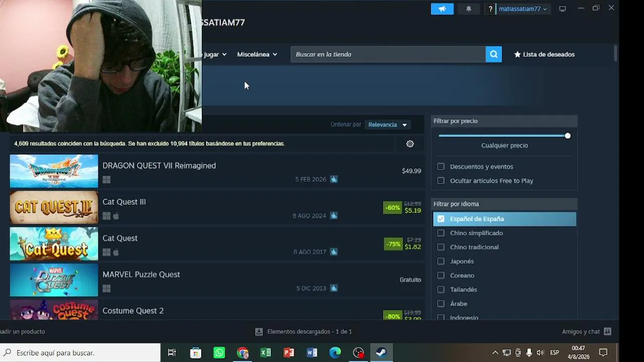Expand the matiassatiam77 account menu
Viewport: 644px width, 362px height.
pos(523,9)
